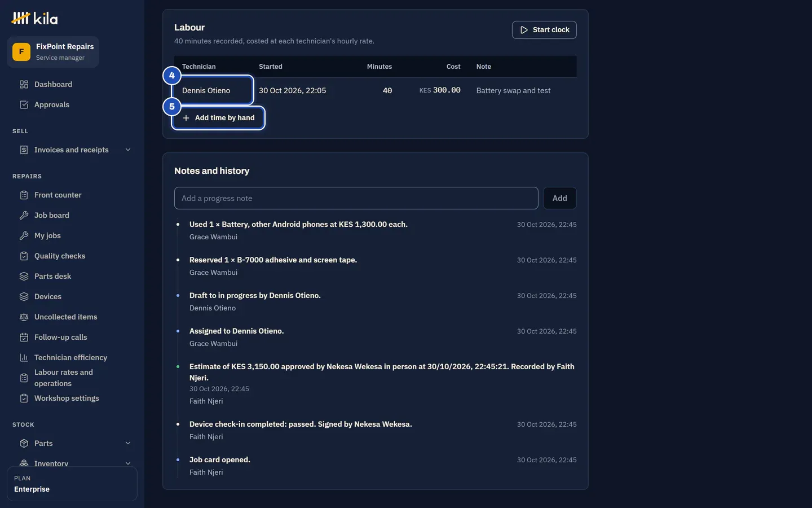Screen dimensions: 812x508
Task: Open Technician efficiency page
Action: (x=72, y=358)
